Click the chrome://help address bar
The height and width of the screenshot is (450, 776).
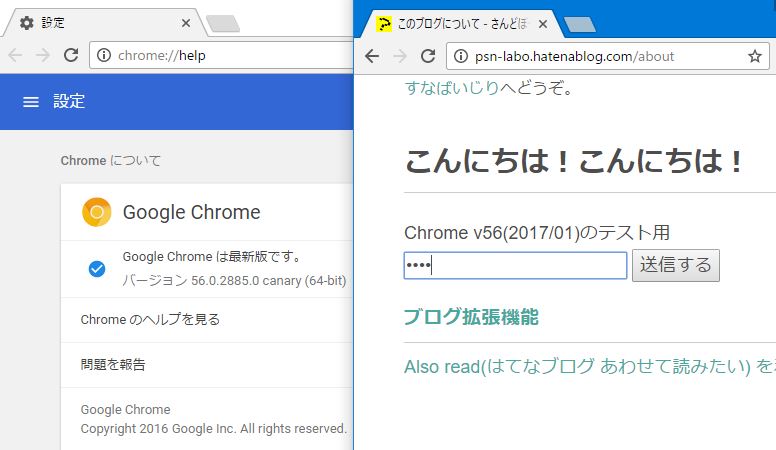[221, 55]
